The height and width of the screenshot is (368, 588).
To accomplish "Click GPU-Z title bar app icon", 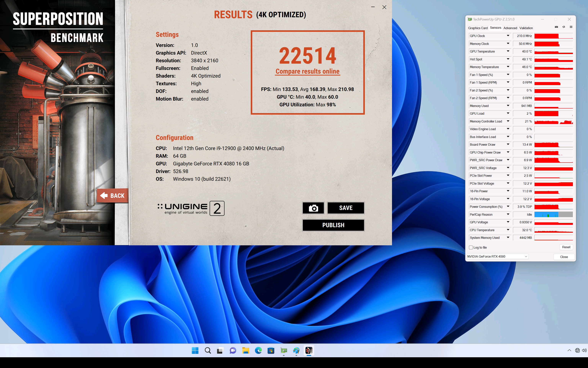I will coord(470,19).
